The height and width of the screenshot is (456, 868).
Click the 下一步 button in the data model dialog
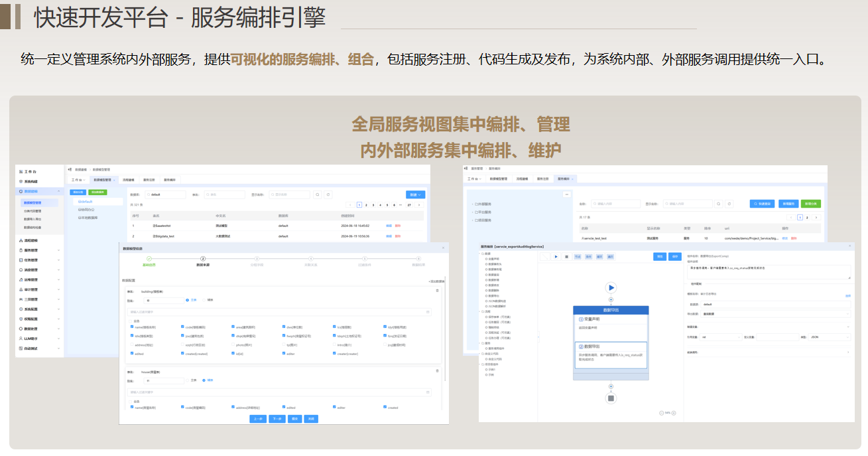click(277, 419)
